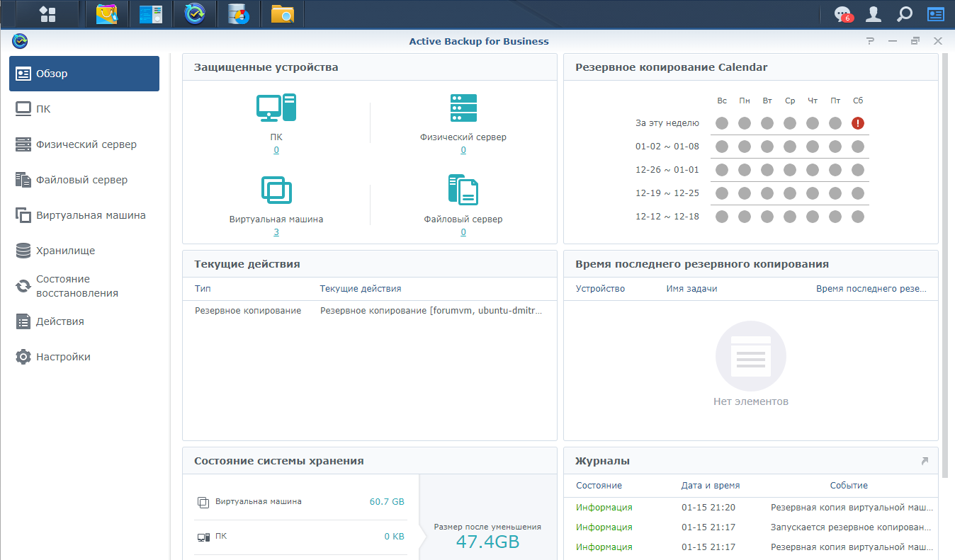Click the 60.7 GB virtual machine storage value

click(x=387, y=502)
